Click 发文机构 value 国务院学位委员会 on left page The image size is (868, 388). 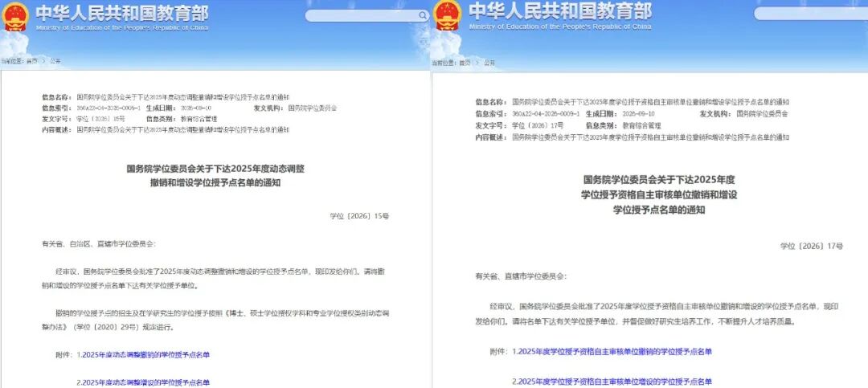[313, 108]
